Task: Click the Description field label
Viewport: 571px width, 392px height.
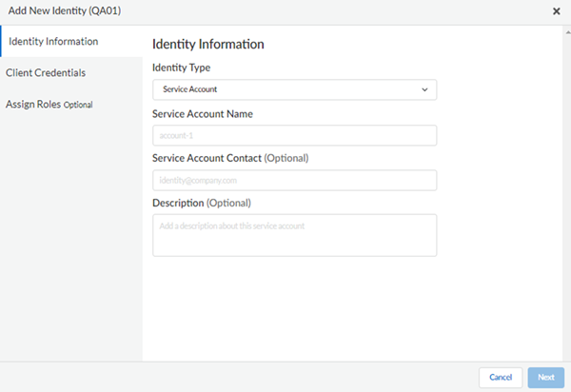Action: pos(178,203)
